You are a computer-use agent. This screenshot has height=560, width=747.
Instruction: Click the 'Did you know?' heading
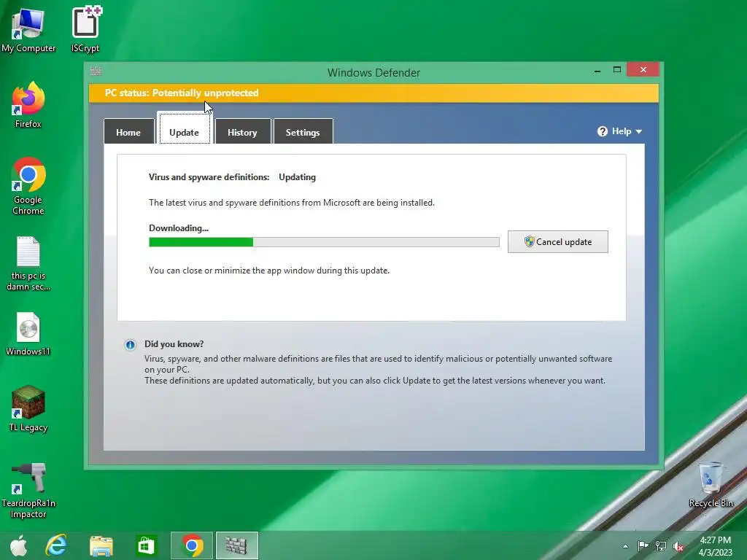(174, 344)
